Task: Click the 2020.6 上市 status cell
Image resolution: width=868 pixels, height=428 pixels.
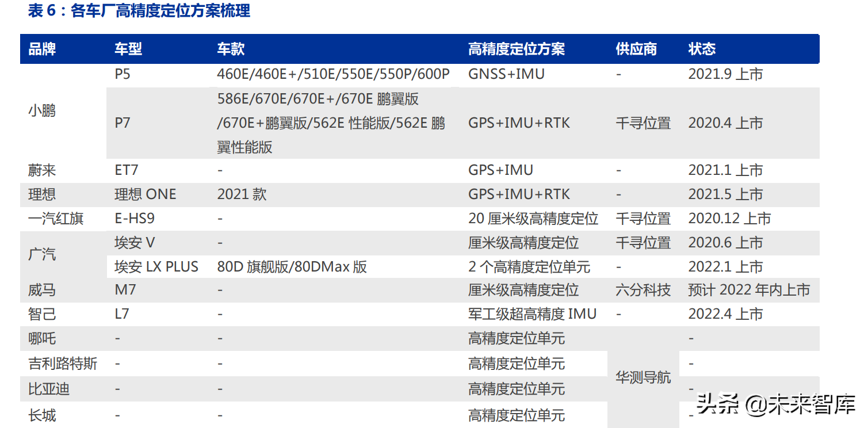Action: pyautogui.click(x=725, y=243)
